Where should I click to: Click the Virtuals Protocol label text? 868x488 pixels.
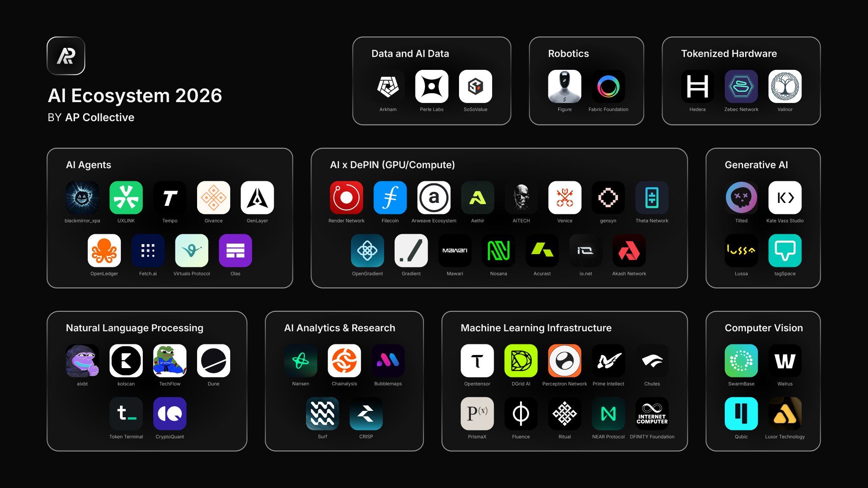[192, 274]
